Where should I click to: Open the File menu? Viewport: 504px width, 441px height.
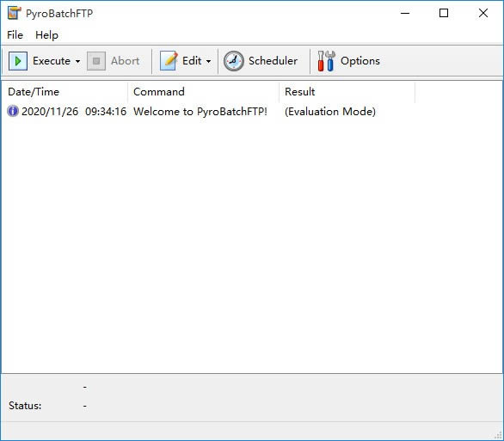pos(15,34)
